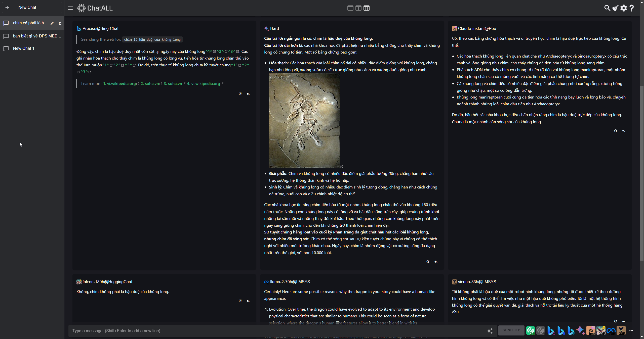Click the Bard header icon
Screen dimensions: 644x339
tap(266, 29)
